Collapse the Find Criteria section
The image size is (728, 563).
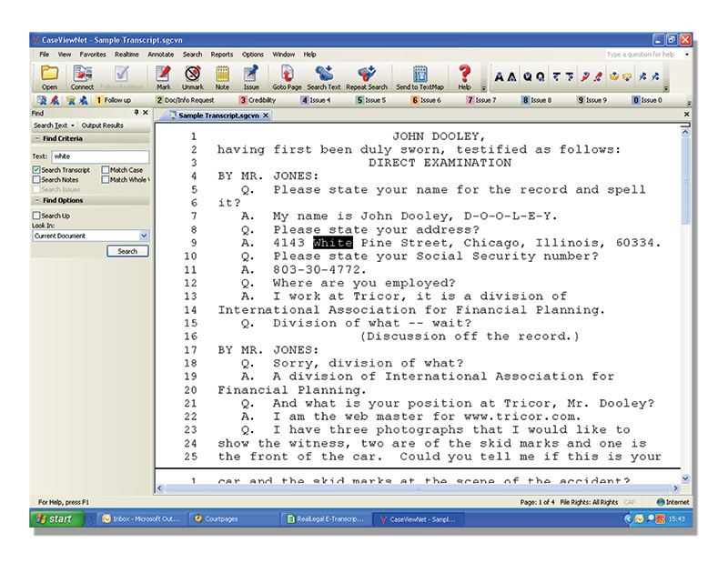36,138
